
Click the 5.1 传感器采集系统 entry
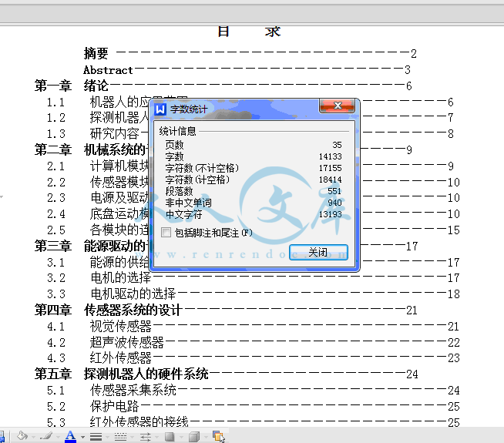[x=112, y=391]
